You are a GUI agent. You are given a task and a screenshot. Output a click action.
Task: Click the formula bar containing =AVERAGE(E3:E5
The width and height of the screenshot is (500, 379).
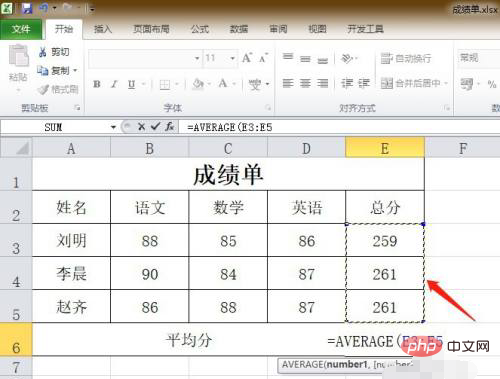coord(339,127)
